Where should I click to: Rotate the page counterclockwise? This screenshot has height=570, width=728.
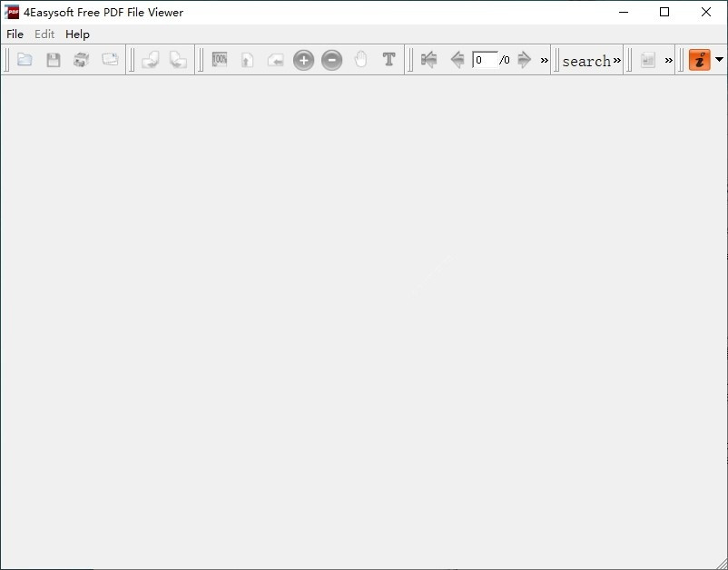coord(151,60)
